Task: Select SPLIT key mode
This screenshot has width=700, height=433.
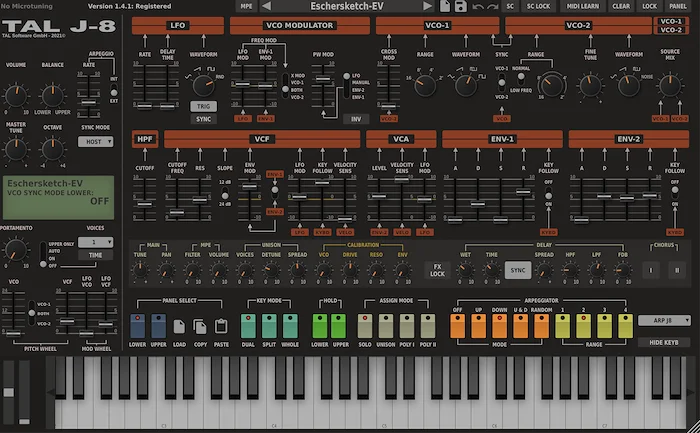Action: [269, 326]
